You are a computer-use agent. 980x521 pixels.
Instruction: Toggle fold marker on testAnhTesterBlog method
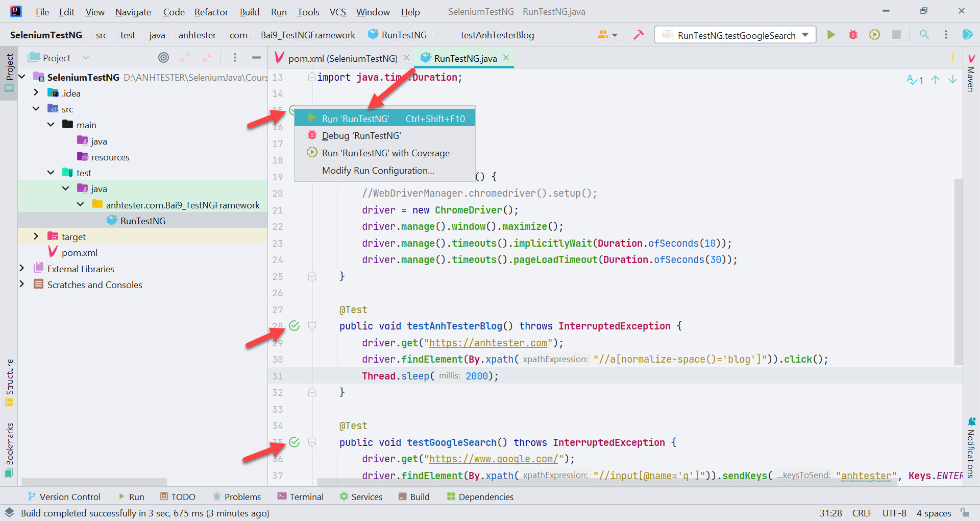[312, 326]
